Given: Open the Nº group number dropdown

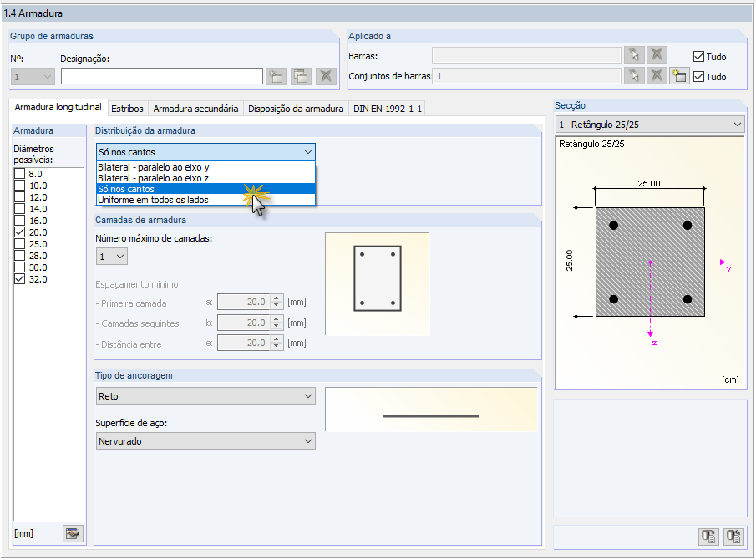Looking at the screenshot, I should click(x=33, y=77).
